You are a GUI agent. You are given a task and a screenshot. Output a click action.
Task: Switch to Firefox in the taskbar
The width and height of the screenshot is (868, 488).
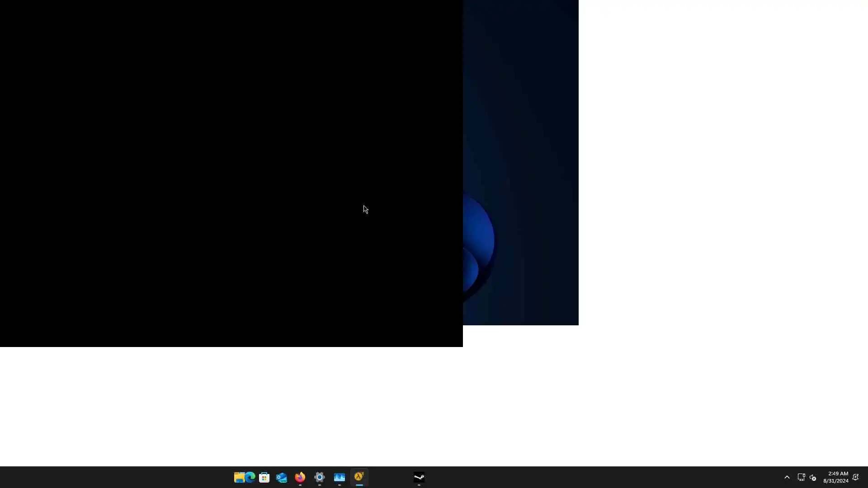pyautogui.click(x=300, y=477)
